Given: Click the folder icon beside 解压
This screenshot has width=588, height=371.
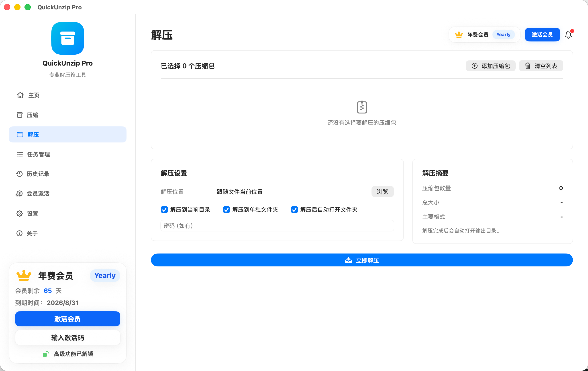Looking at the screenshot, I should point(20,135).
